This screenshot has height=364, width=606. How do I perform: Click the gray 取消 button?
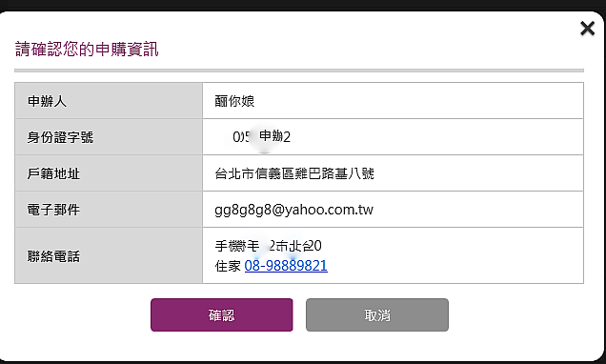point(377,314)
